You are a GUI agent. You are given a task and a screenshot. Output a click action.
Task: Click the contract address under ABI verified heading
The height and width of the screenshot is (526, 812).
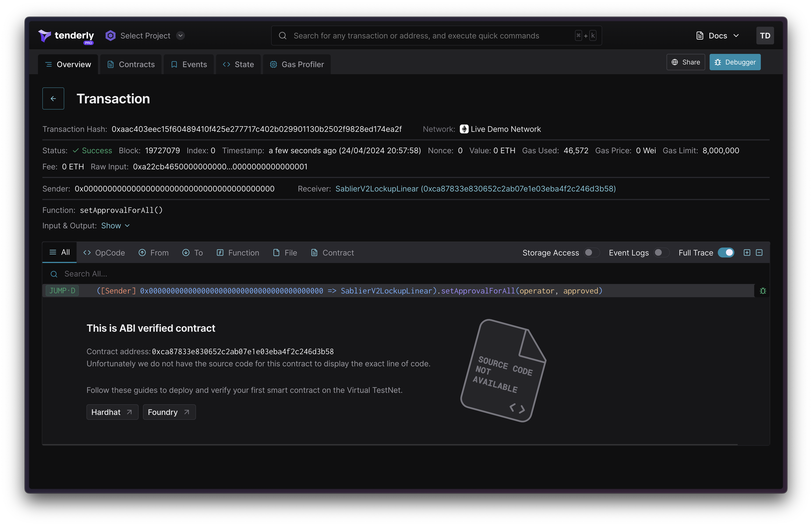coord(242,352)
